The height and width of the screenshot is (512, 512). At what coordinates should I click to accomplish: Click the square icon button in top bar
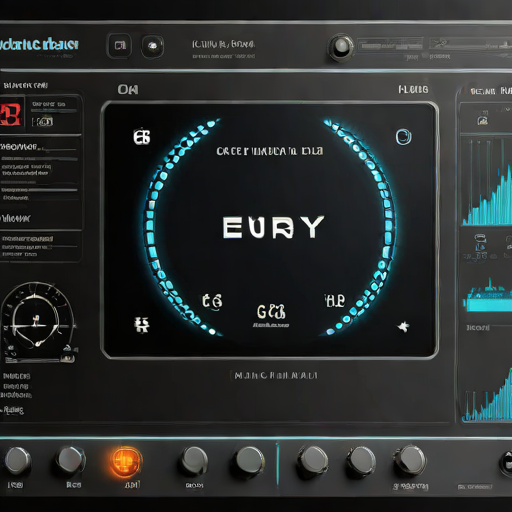pos(119,45)
